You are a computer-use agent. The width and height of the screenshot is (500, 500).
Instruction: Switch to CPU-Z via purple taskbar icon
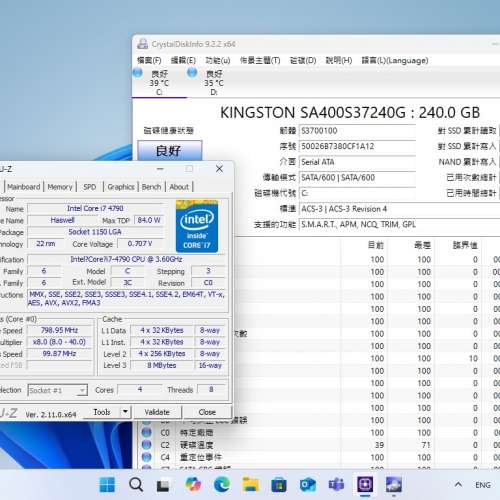click(365, 484)
